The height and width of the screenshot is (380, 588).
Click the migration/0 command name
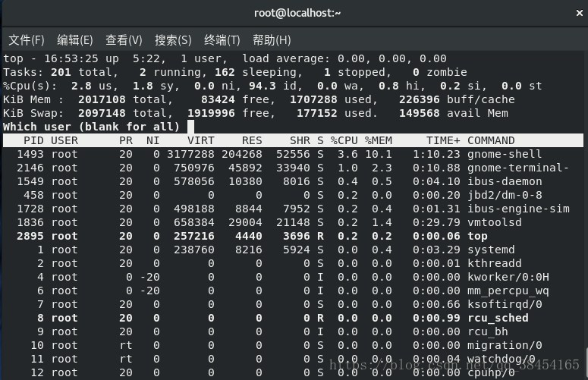505,345
